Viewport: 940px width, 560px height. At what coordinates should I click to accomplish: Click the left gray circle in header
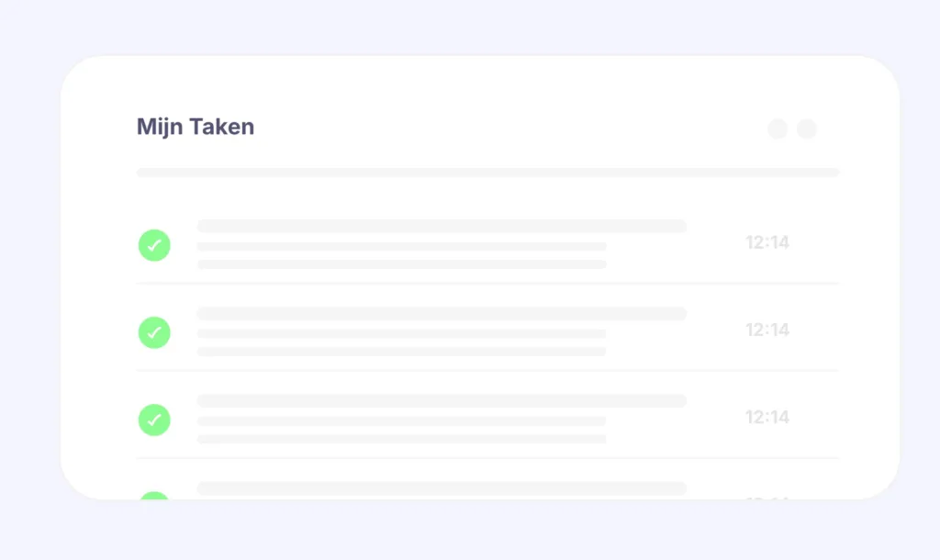tap(778, 129)
